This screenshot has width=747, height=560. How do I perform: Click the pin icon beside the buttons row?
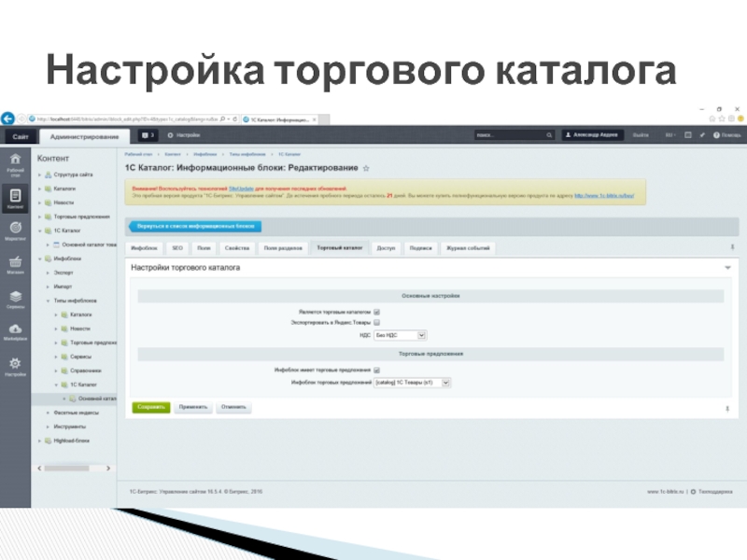pyautogui.click(x=727, y=409)
